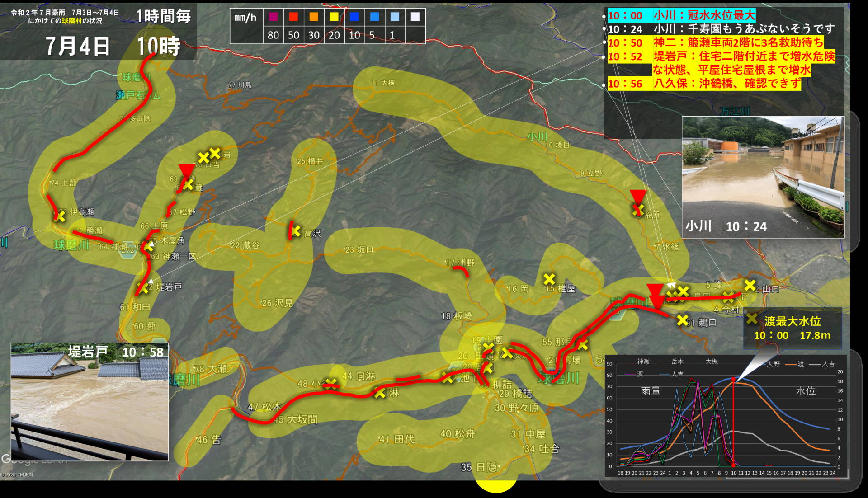Select the 10:24 千寿園 timeline entry
Image resolution: width=868 pixels, height=498 pixels.
coord(721,29)
